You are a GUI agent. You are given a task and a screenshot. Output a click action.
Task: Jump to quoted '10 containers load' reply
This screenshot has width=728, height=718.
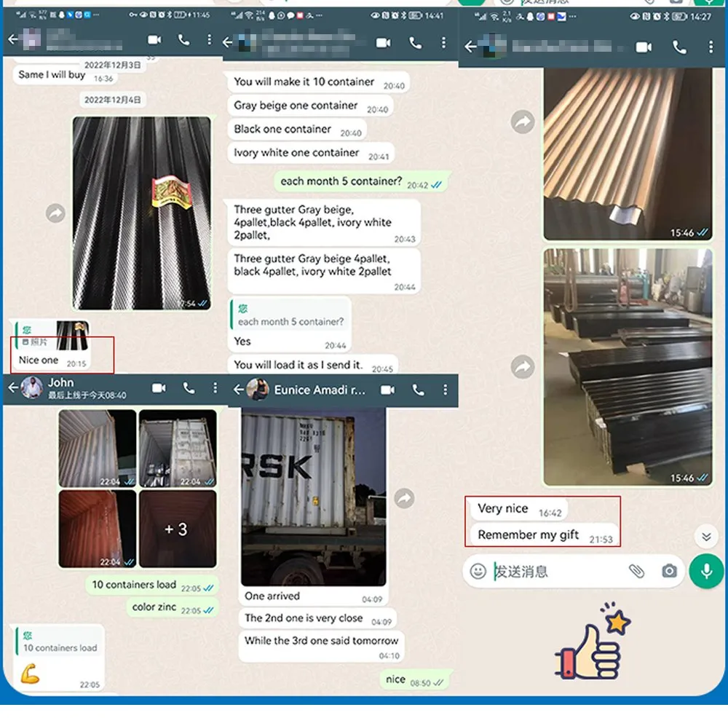click(60, 642)
